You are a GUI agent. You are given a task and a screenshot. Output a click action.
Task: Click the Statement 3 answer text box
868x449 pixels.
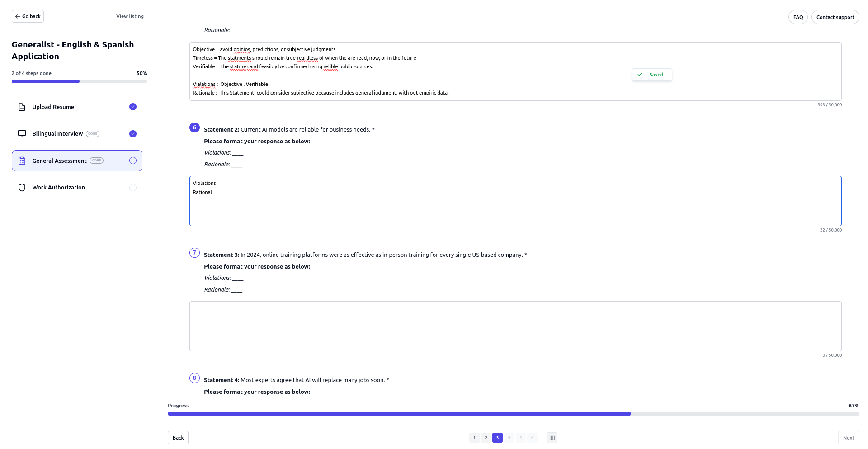point(515,326)
